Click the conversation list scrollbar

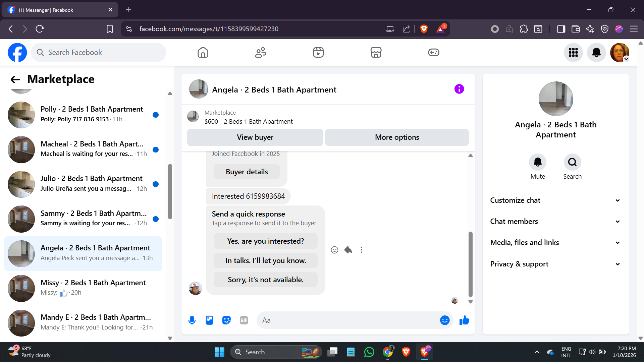pyautogui.click(x=170, y=191)
